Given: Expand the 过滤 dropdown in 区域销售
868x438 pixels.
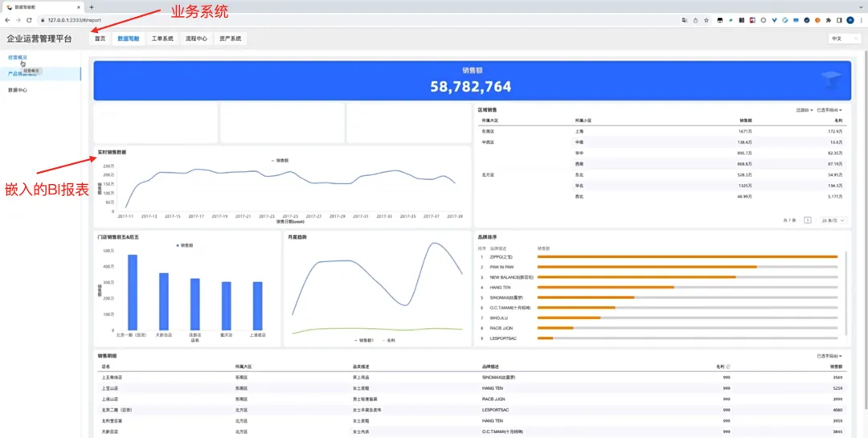Looking at the screenshot, I should coord(805,110).
